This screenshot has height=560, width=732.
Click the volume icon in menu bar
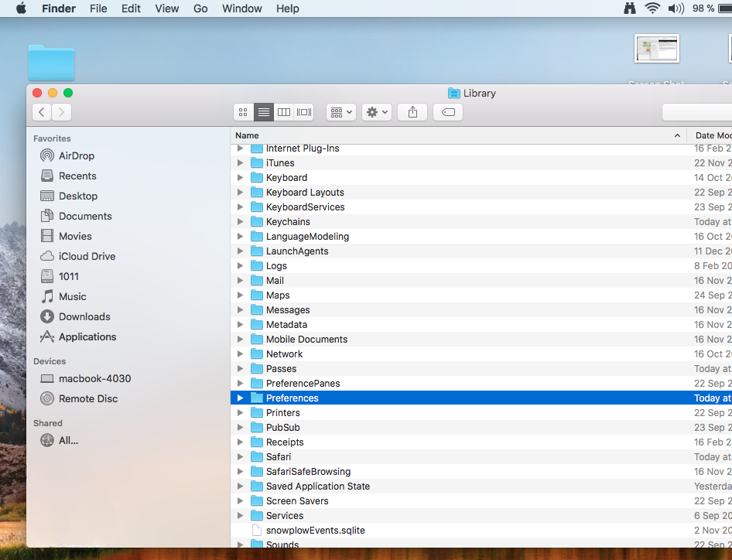pyautogui.click(x=676, y=9)
